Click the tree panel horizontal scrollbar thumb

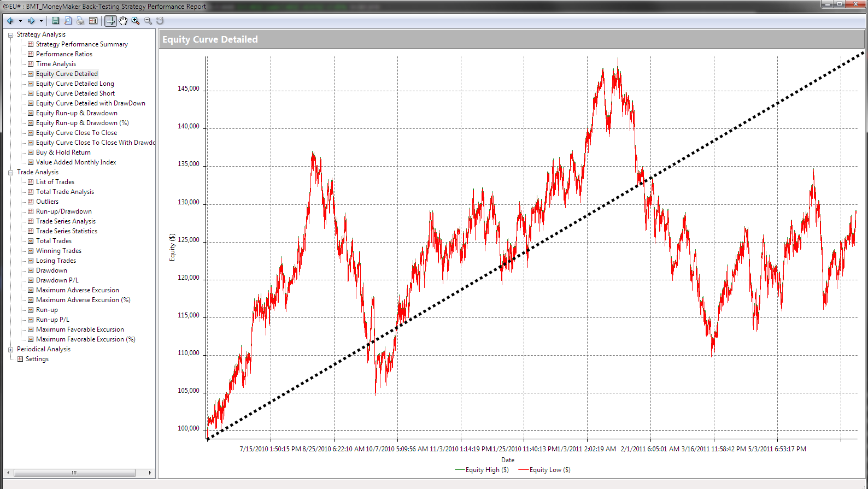pyautogui.click(x=74, y=473)
